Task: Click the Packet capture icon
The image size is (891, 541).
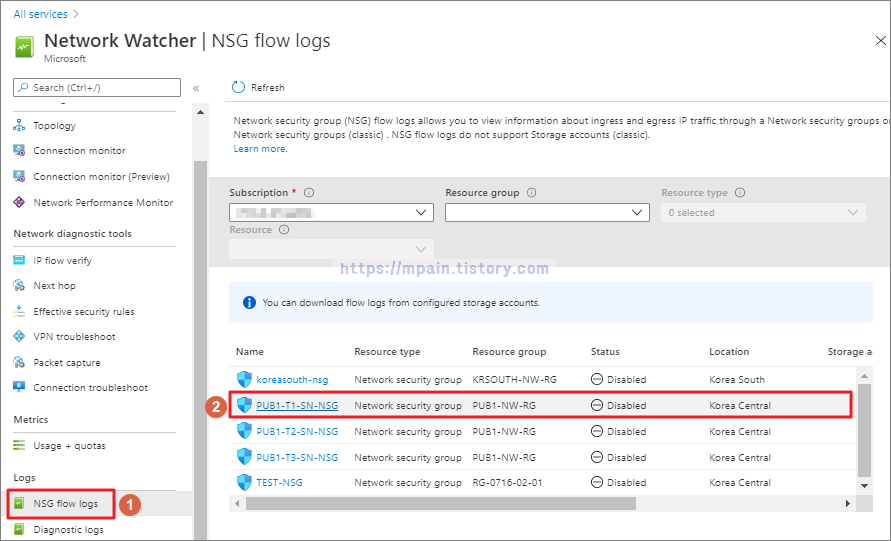Action: pyautogui.click(x=19, y=363)
